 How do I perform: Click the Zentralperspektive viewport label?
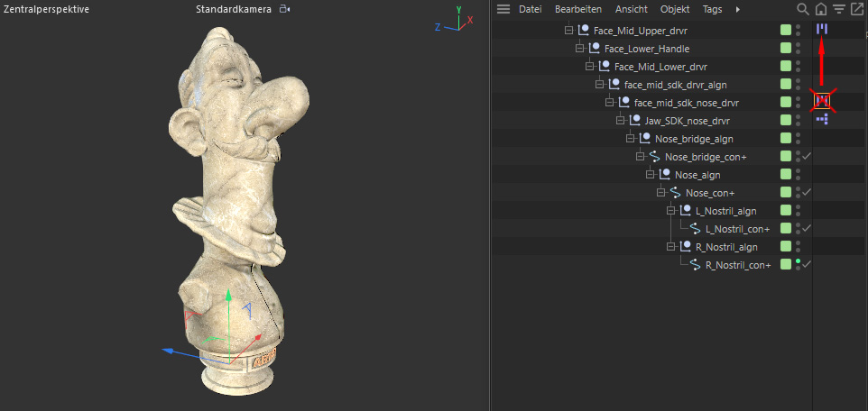point(47,9)
